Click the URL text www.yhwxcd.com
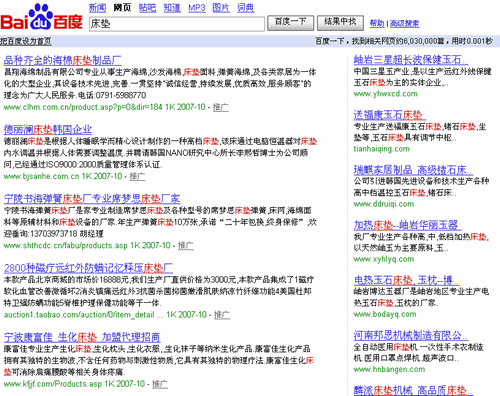 point(385,94)
